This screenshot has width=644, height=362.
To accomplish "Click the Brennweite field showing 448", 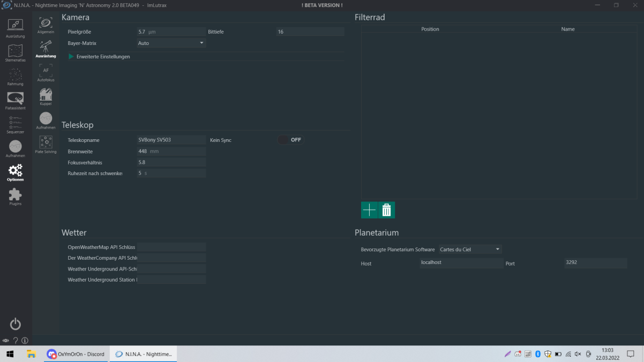I will click(x=171, y=151).
